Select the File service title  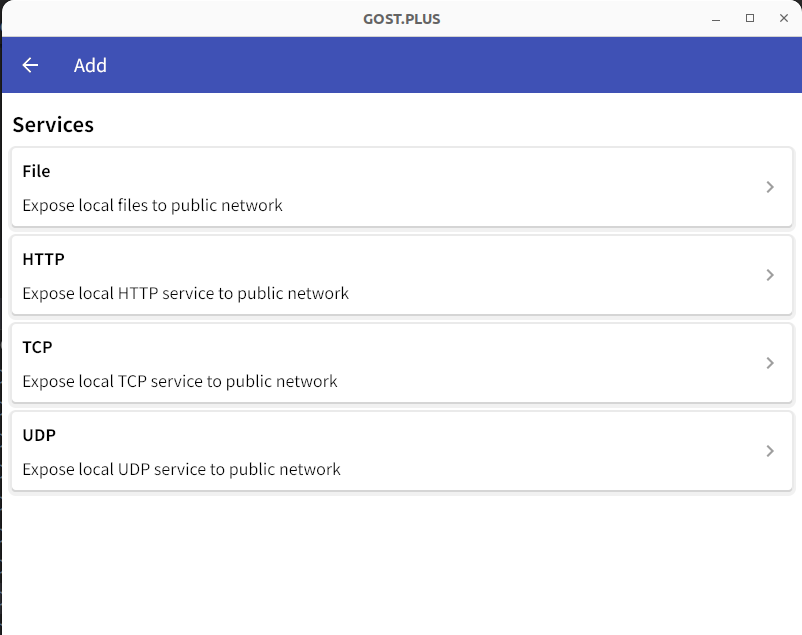[36, 171]
